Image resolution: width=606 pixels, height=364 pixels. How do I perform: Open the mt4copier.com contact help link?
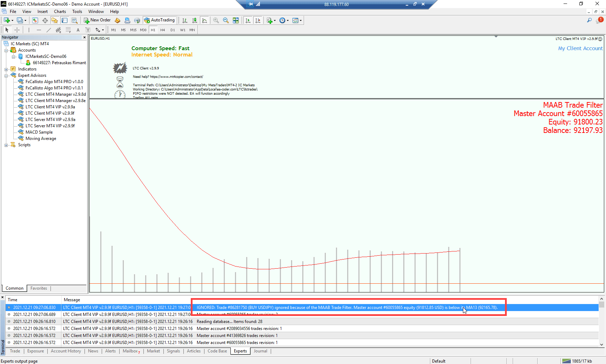point(176,77)
